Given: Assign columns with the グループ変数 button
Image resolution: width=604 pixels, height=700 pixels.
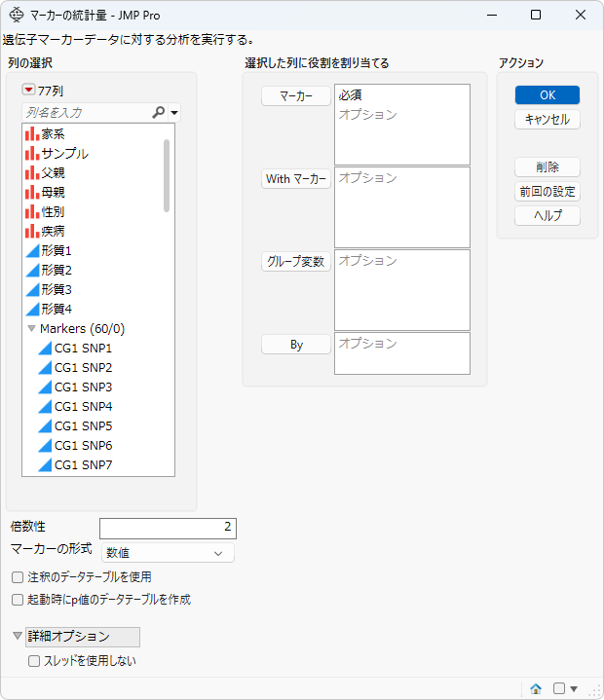Looking at the screenshot, I should pyautogui.click(x=296, y=261).
